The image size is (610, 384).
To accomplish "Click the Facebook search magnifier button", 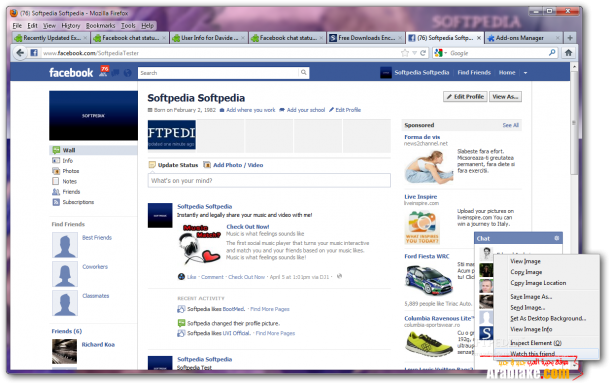I will tap(303, 72).
